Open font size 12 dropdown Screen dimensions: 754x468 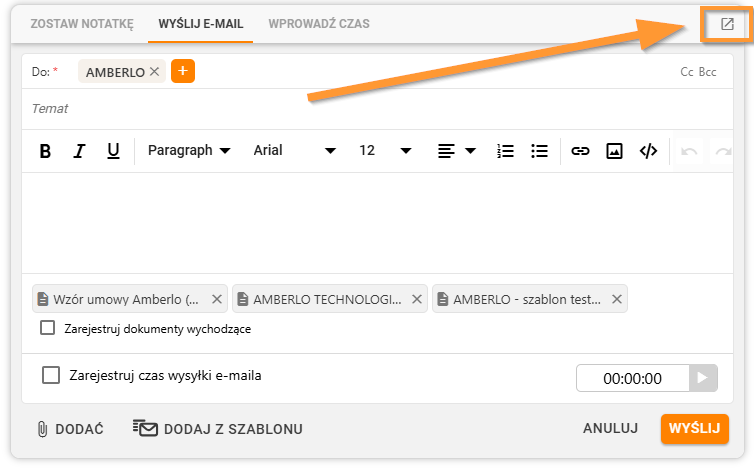coord(385,151)
